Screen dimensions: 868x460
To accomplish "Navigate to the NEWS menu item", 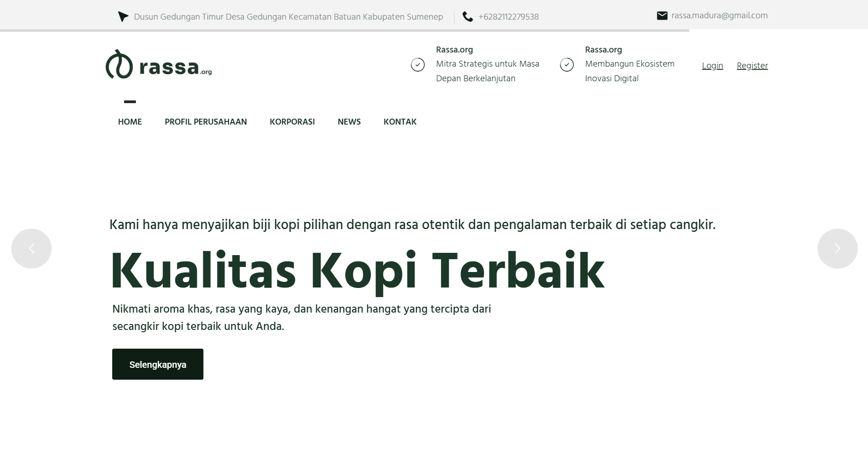I will pos(349,122).
